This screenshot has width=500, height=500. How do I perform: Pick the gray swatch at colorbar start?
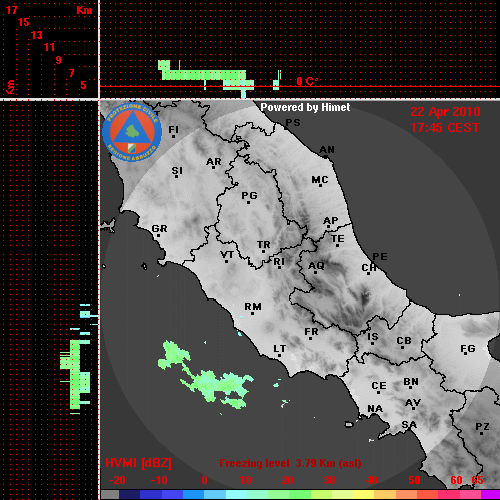[x=110, y=494]
